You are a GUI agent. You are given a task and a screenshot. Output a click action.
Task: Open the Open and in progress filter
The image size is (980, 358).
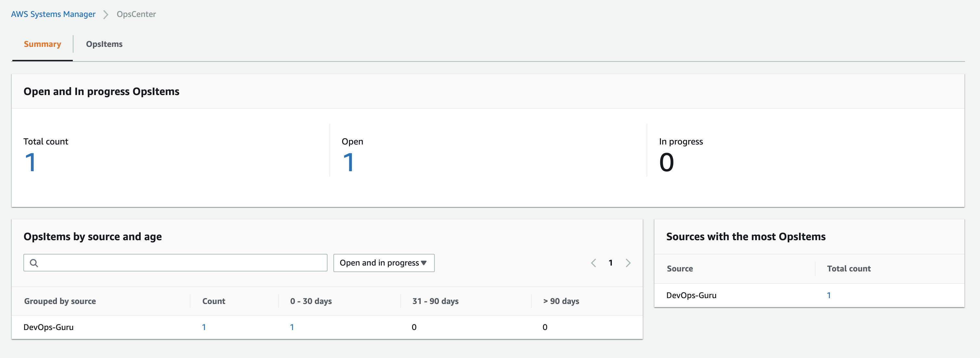point(383,263)
